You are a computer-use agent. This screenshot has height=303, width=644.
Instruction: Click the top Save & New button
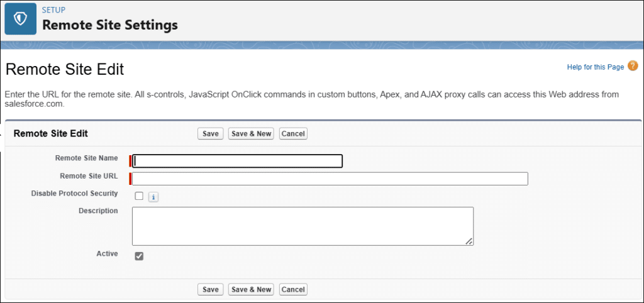click(x=251, y=134)
